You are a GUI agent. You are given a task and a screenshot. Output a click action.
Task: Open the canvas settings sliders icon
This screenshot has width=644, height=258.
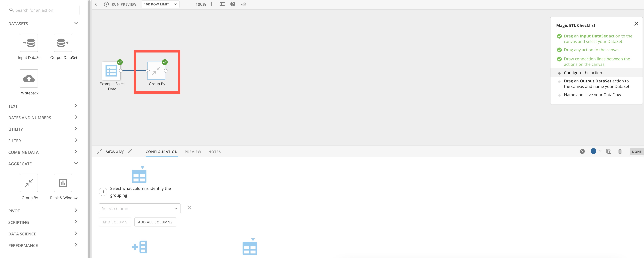[x=222, y=4]
